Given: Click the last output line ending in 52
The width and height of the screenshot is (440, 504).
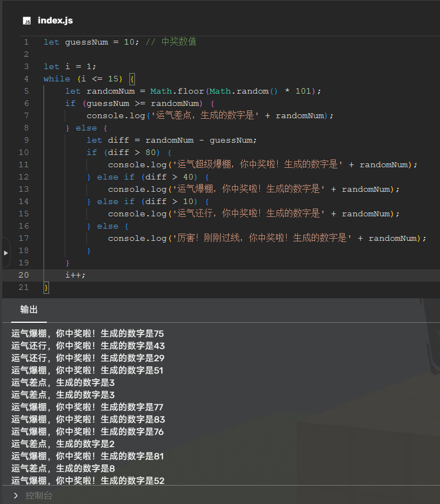Looking at the screenshot, I should pyautogui.click(x=88, y=481).
